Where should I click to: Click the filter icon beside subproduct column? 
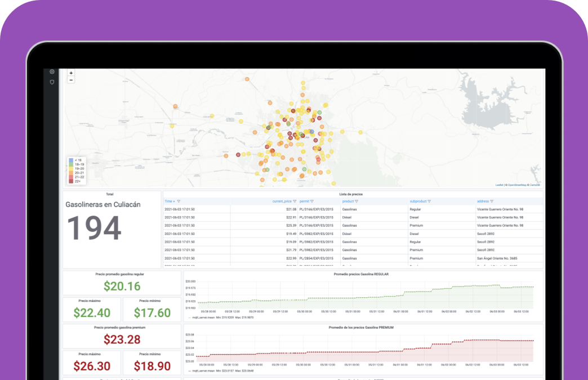429,202
